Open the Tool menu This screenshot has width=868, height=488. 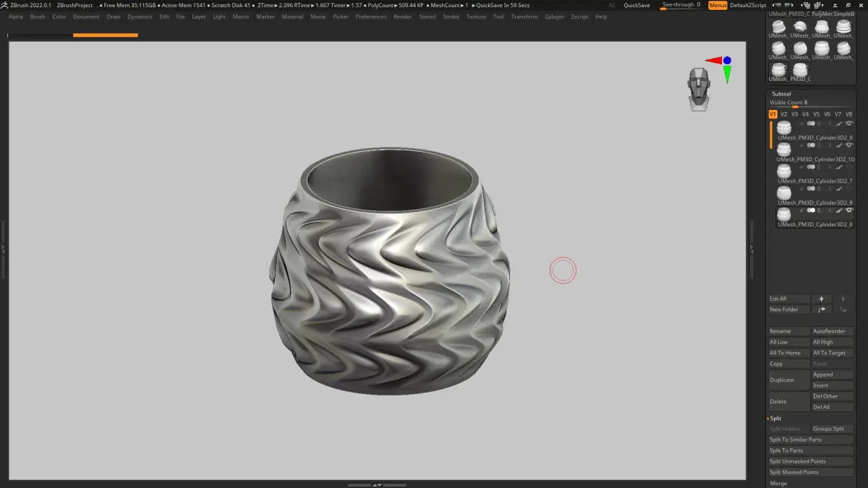coord(498,17)
